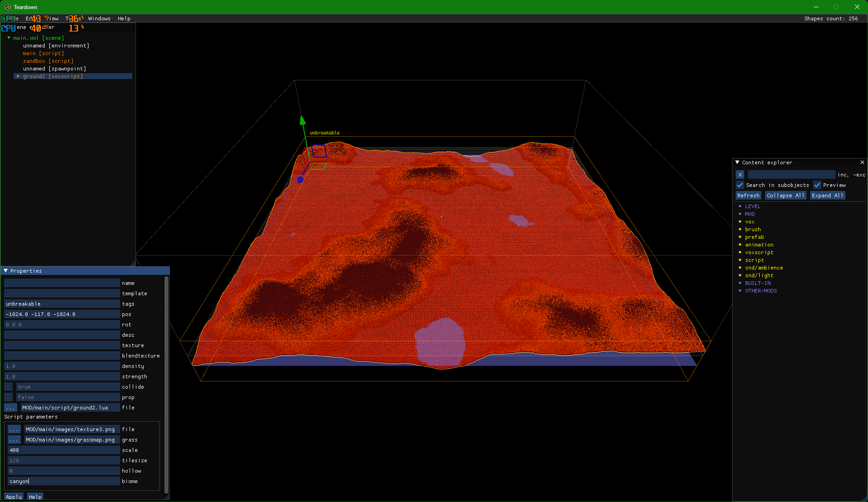The image size is (868, 502).
Task: Open the Help menu in menu bar
Action: pyautogui.click(x=124, y=19)
